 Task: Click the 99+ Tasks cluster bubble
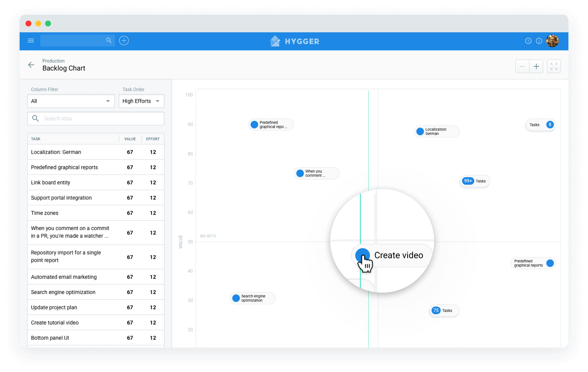click(474, 181)
